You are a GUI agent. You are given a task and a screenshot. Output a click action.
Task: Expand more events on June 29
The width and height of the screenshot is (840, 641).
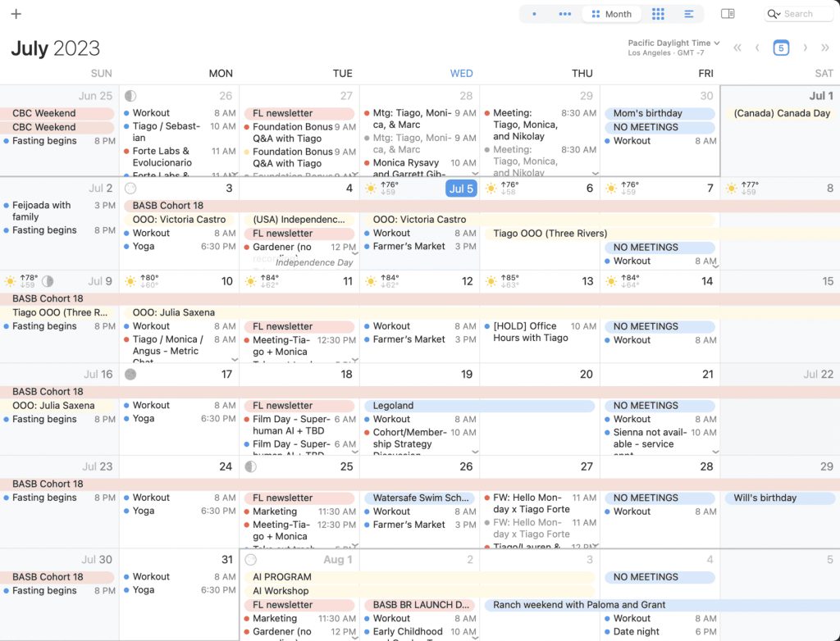[596, 174]
